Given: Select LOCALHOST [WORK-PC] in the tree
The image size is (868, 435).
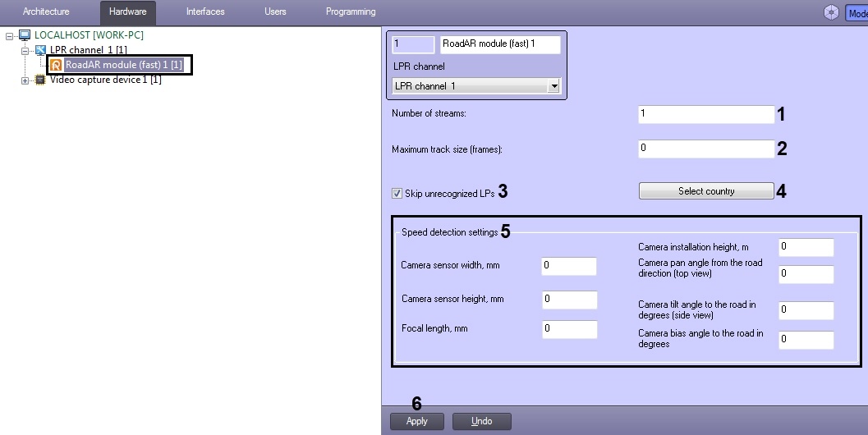Looking at the screenshot, I should (89, 35).
